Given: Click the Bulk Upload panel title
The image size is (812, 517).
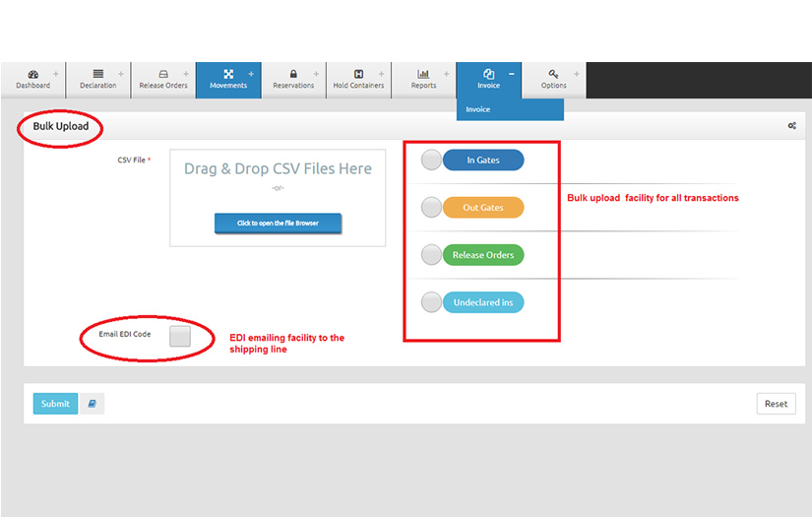Looking at the screenshot, I should (61, 126).
